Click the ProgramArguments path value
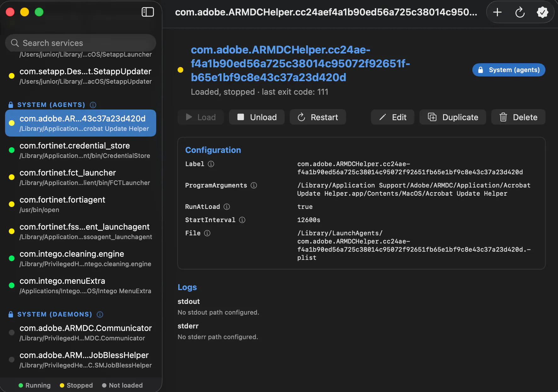This screenshot has height=392, width=558. pyautogui.click(x=414, y=189)
